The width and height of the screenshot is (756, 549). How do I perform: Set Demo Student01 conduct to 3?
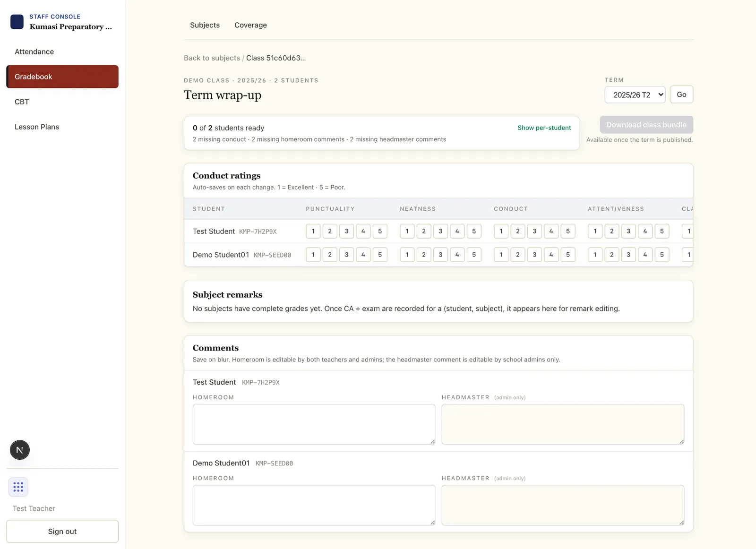pos(534,255)
